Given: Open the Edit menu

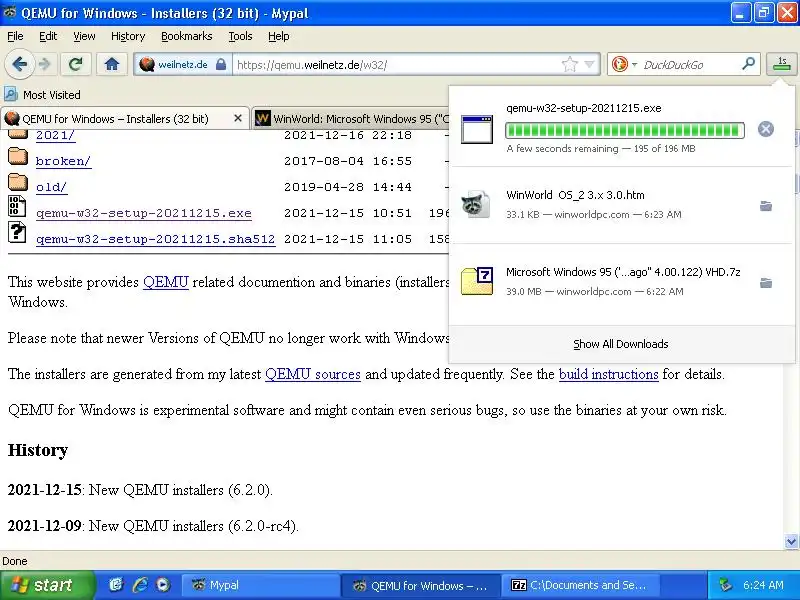Looking at the screenshot, I should pyautogui.click(x=48, y=36).
